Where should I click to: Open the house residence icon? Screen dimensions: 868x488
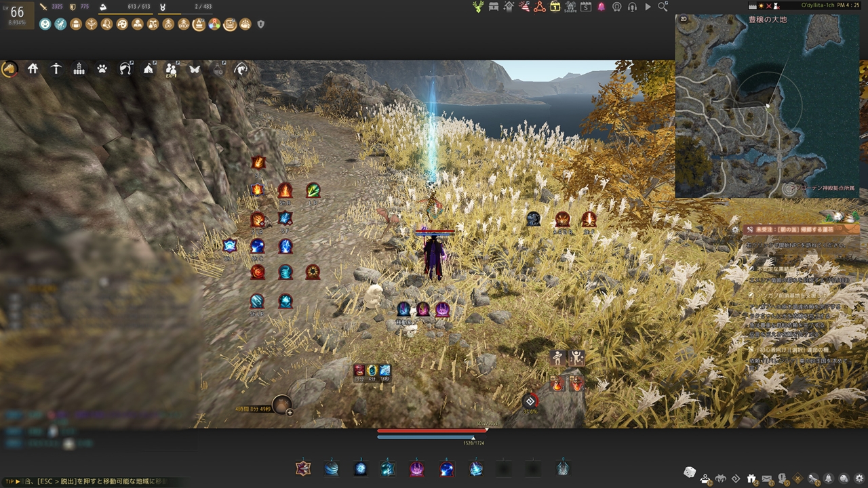[33, 68]
